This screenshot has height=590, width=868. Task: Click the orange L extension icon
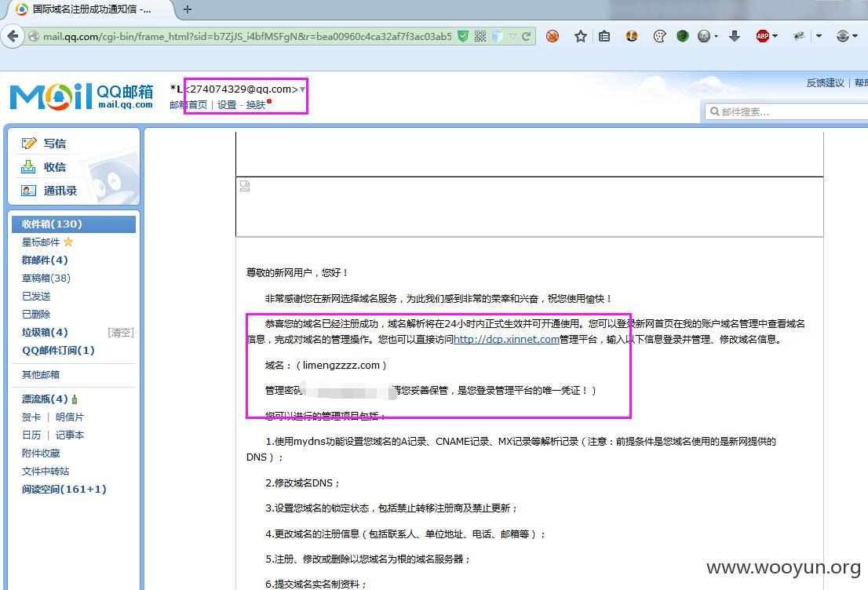click(x=632, y=37)
